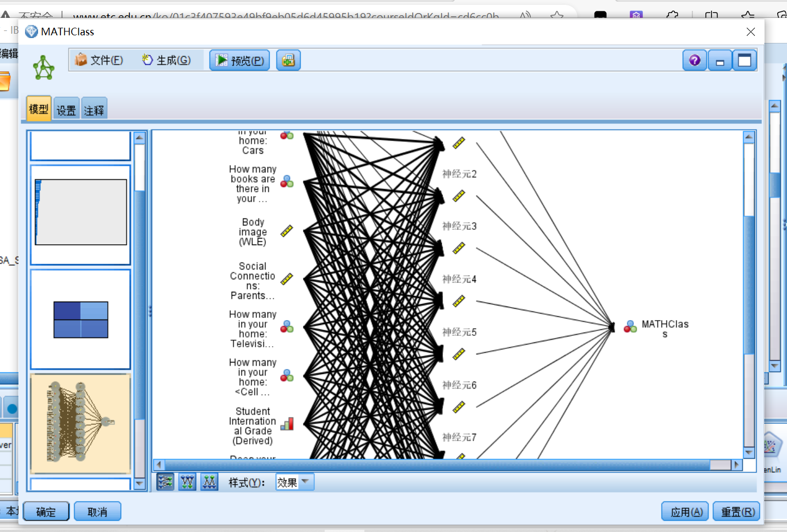Select the bar chart importance thumbnail
The width and height of the screenshot is (787, 532).
pos(80,215)
